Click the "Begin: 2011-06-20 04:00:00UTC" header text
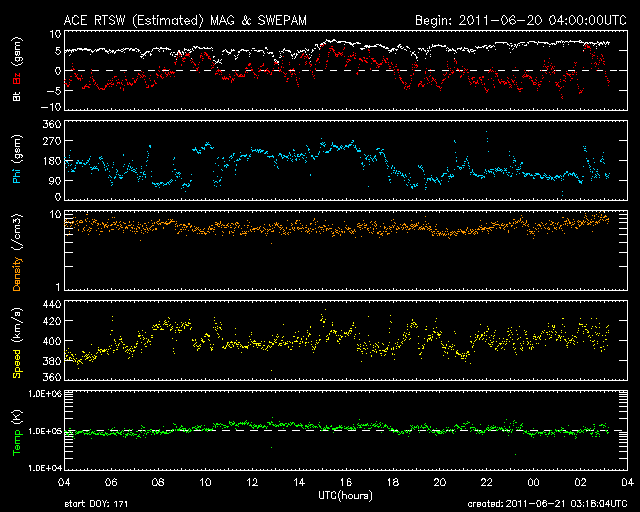 521,20
